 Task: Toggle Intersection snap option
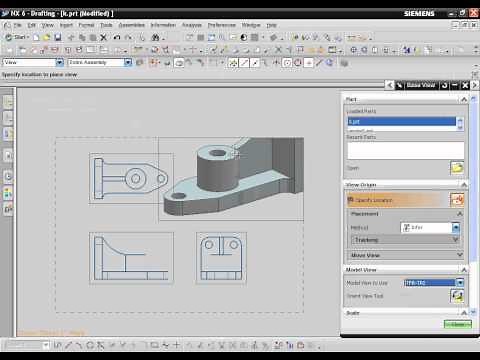[x=276, y=63]
